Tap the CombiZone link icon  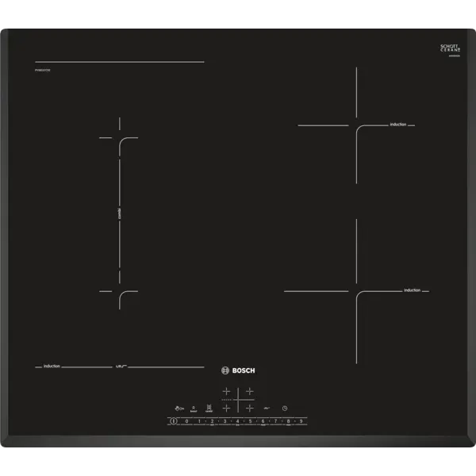[x=209, y=408]
